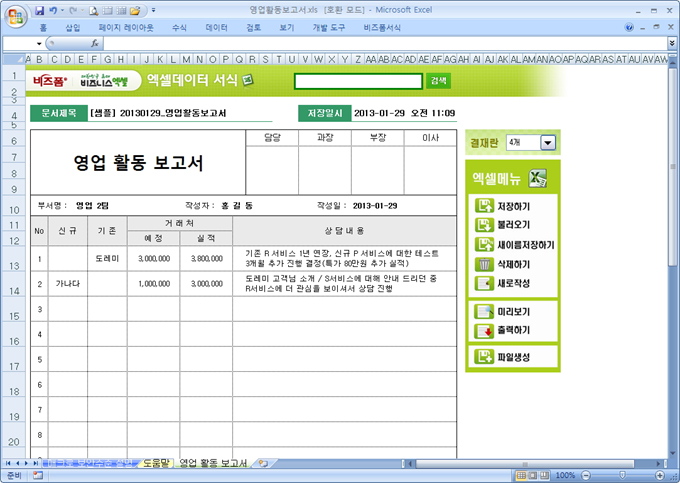
Task: Expand the Customize Quick Access Toolbar arrow
Action: tap(154, 10)
